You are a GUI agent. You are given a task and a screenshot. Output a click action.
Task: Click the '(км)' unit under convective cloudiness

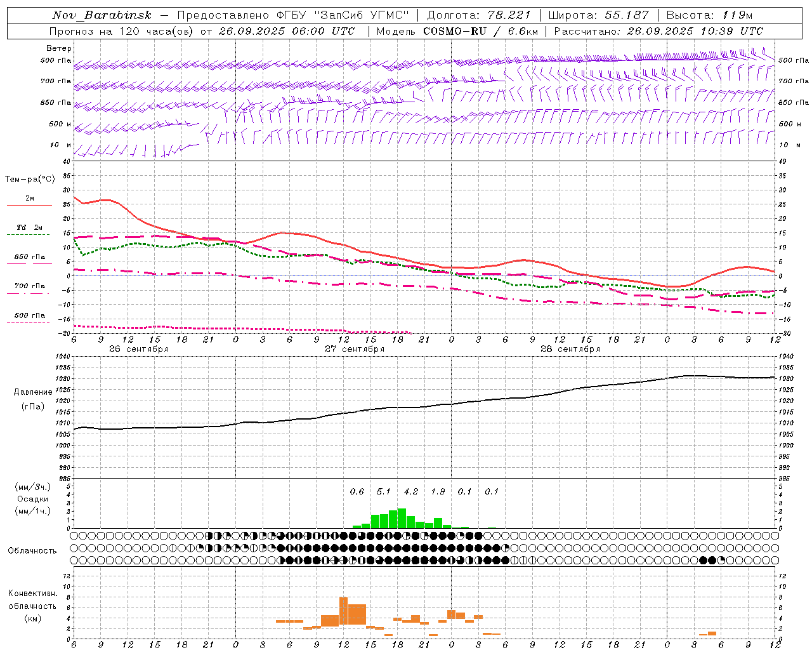tap(32, 618)
